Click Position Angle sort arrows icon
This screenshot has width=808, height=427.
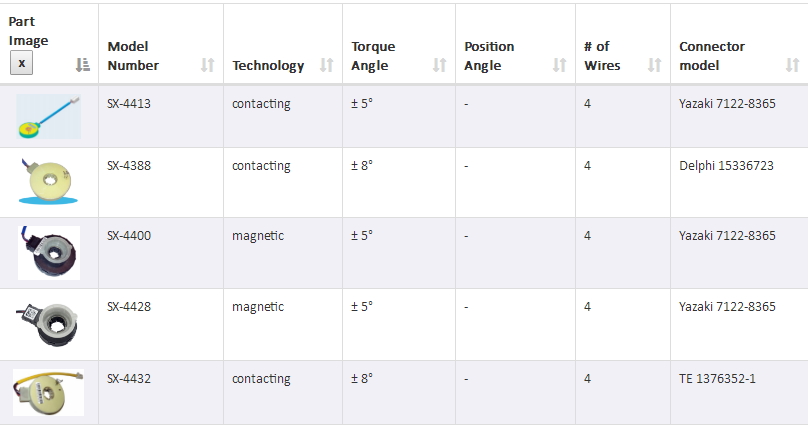click(560, 64)
